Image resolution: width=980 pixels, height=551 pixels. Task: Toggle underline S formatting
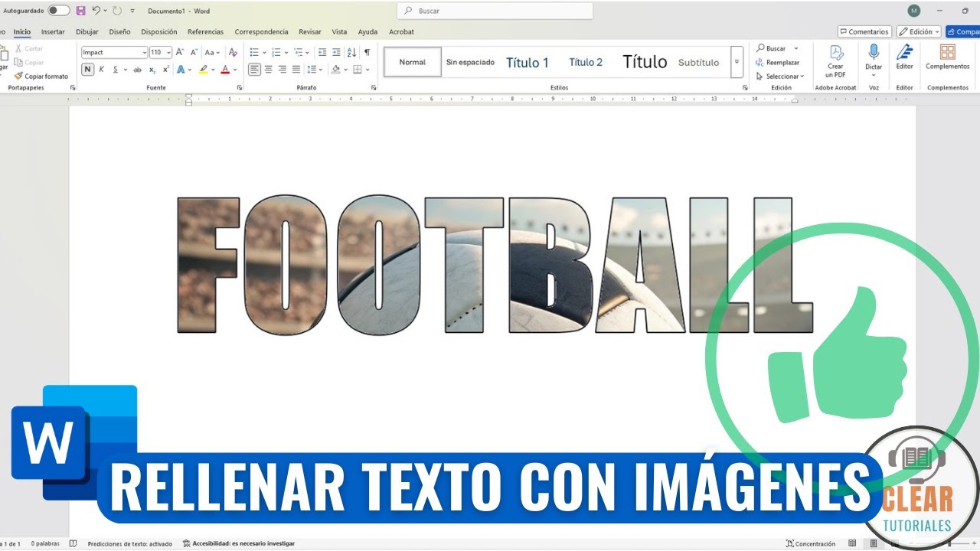point(116,70)
